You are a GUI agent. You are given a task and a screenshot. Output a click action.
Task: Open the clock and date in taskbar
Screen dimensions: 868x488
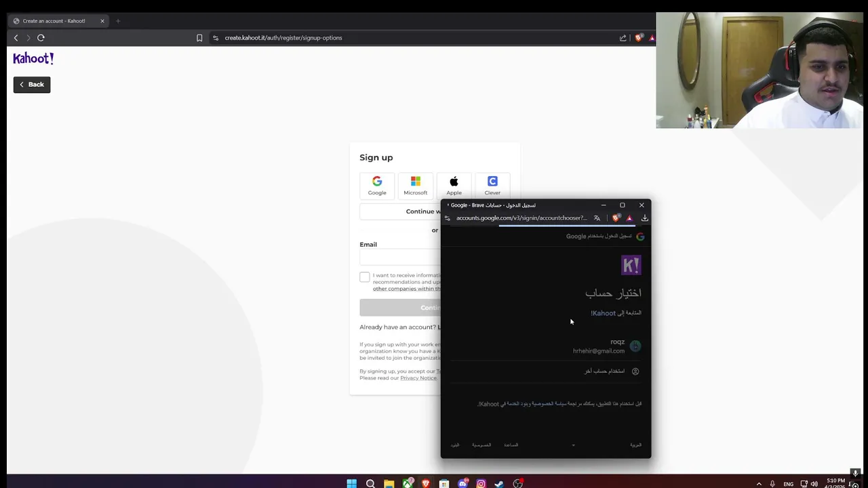coord(835,483)
